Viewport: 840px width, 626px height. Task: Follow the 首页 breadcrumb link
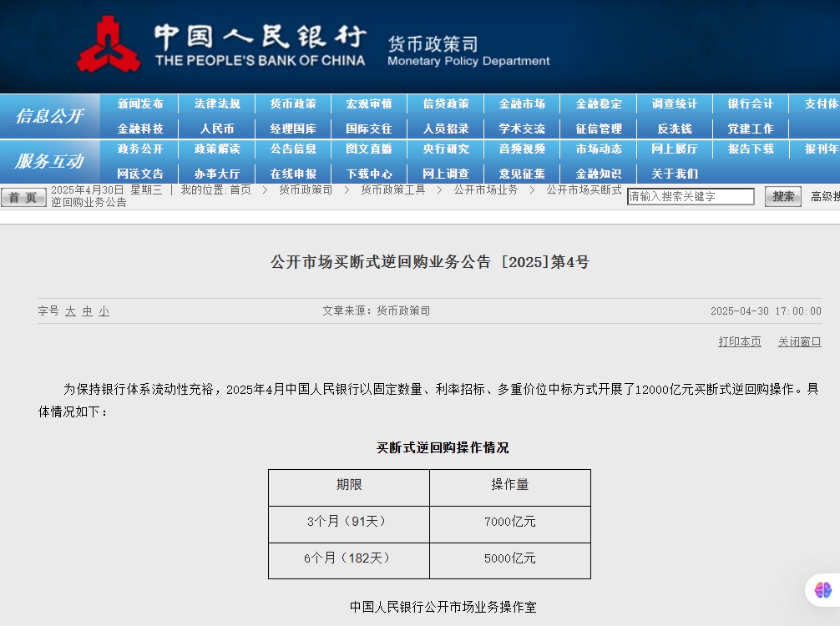[x=240, y=190]
